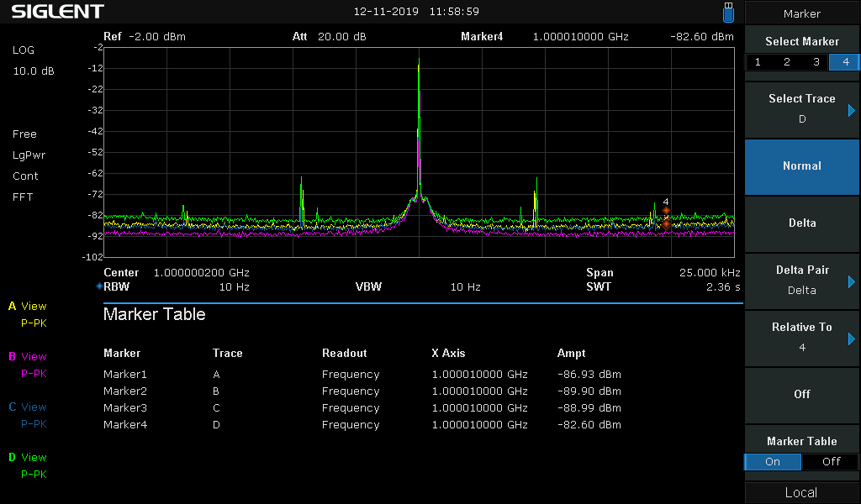The height and width of the screenshot is (504, 861).
Task: Click the LgPwr average status label
Action: point(29,155)
